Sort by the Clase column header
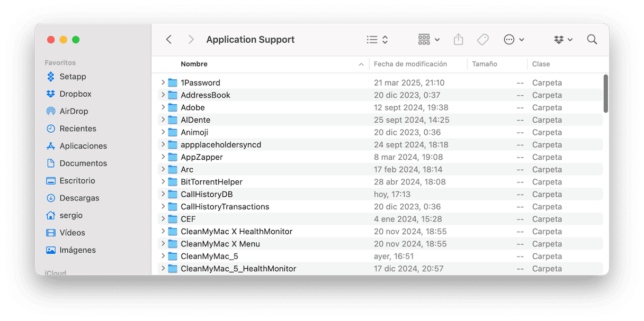Screen dimensions: 644x321 click(541, 64)
